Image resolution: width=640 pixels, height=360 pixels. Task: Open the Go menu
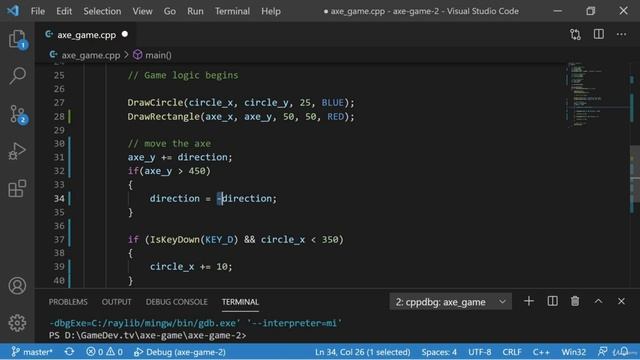[169, 11]
